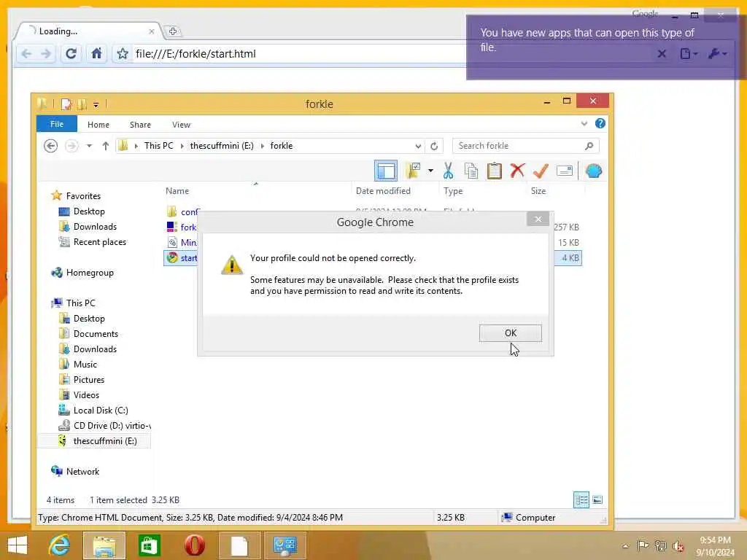
Task: Click the blue shell globe icon
Action: (594, 171)
